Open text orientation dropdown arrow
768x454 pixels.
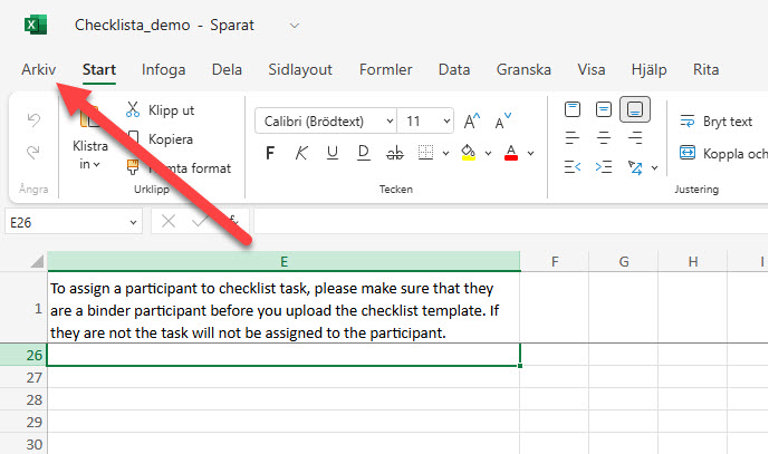click(654, 168)
